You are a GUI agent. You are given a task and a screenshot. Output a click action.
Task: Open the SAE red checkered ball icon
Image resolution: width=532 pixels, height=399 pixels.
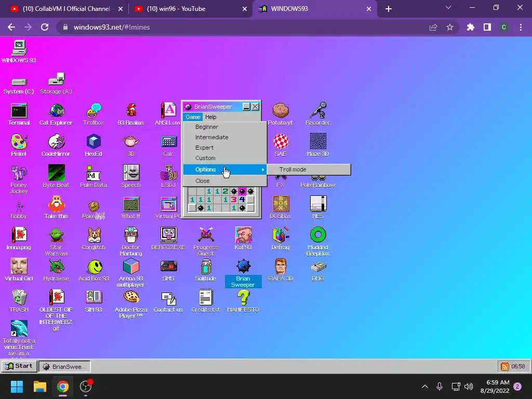pos(281,145)
